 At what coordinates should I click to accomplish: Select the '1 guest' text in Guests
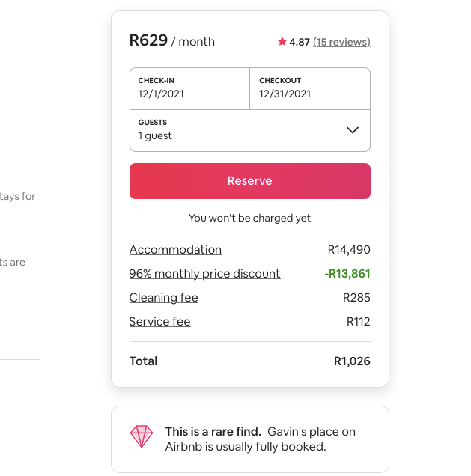tap(155, 135)
